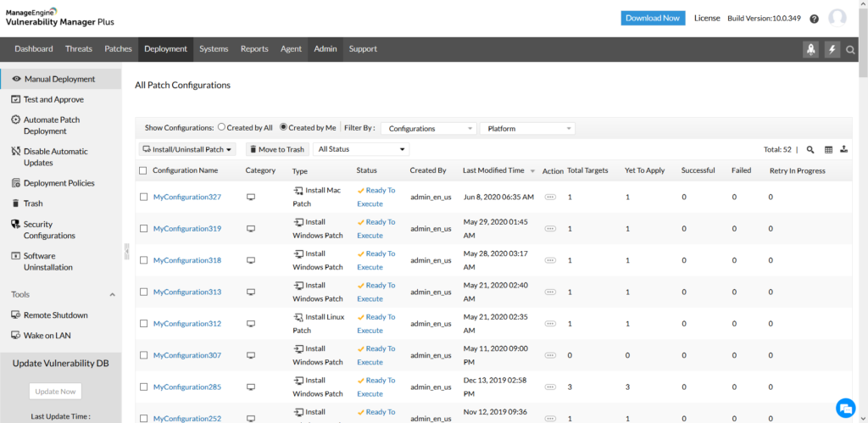Click the rocket quick launch icon

(x=810, y=49)
